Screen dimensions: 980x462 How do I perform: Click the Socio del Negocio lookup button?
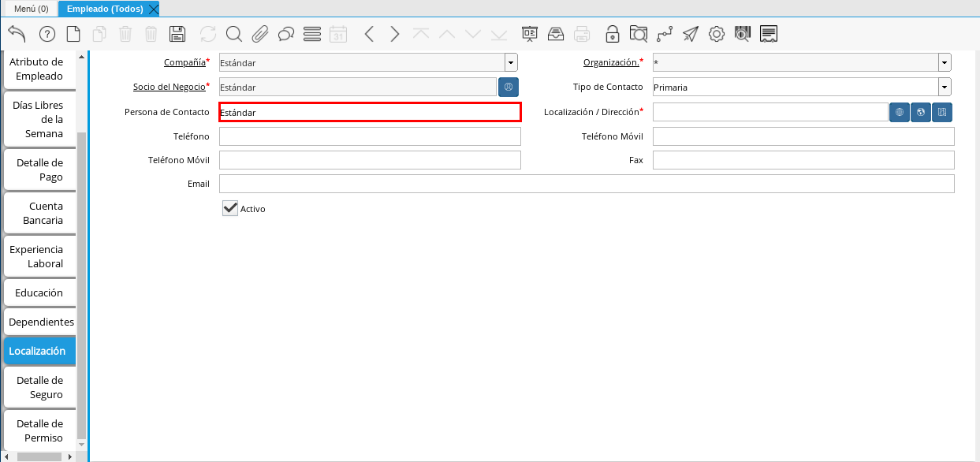click(509, 88)
